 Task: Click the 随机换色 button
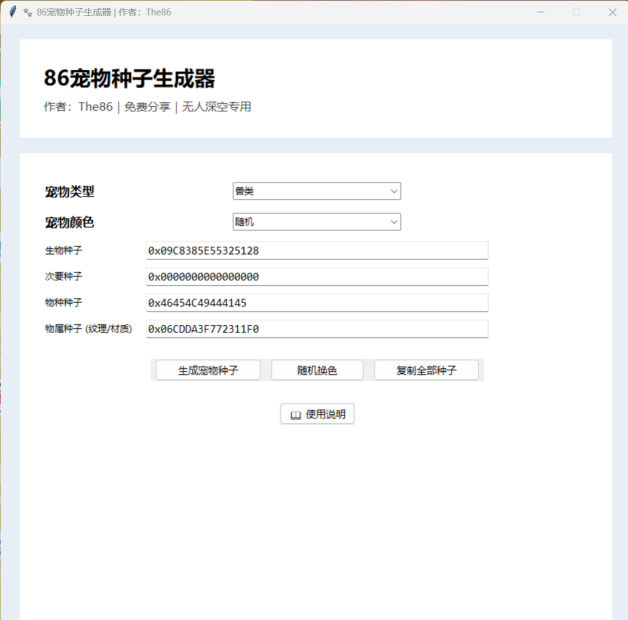[317, 370]
